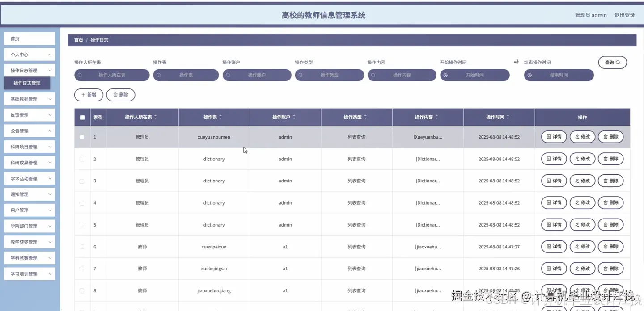Click the 查询 search button
Viewport: 644px width, 311px height.
[x=612, y=62]
